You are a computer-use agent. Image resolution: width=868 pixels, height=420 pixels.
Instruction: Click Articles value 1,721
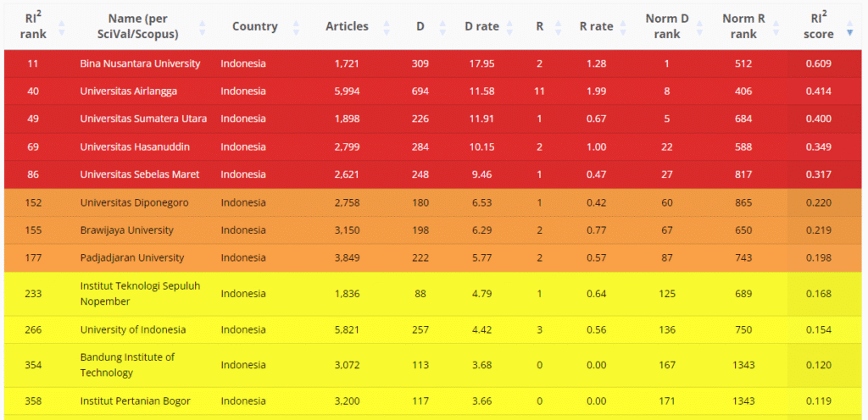point(347,64)
